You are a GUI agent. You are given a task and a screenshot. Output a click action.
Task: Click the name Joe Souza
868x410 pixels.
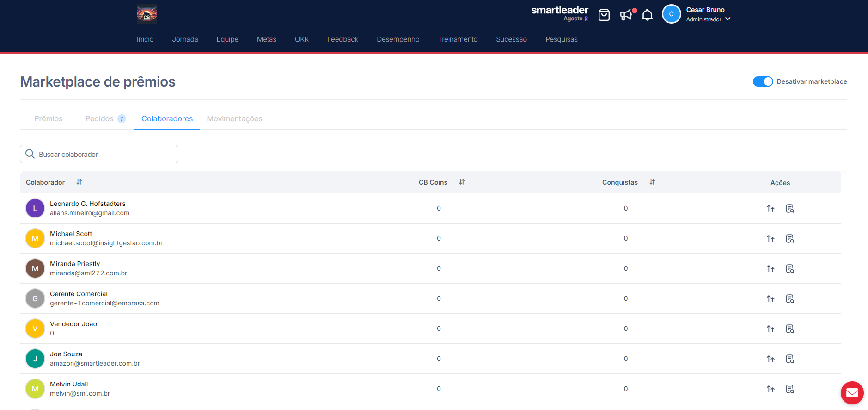[66, 354]
